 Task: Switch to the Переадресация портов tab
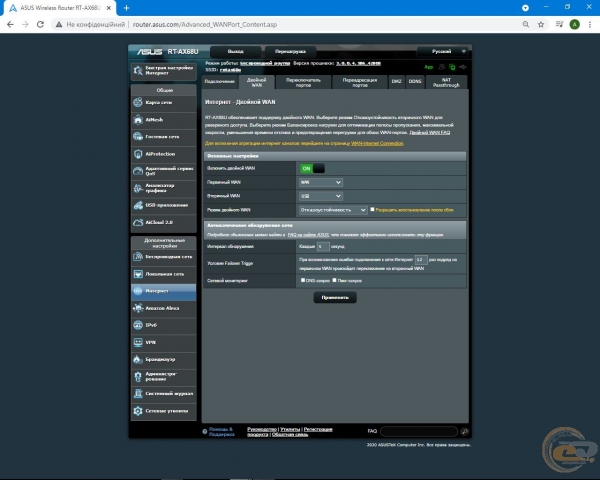(x=360, y=82)
